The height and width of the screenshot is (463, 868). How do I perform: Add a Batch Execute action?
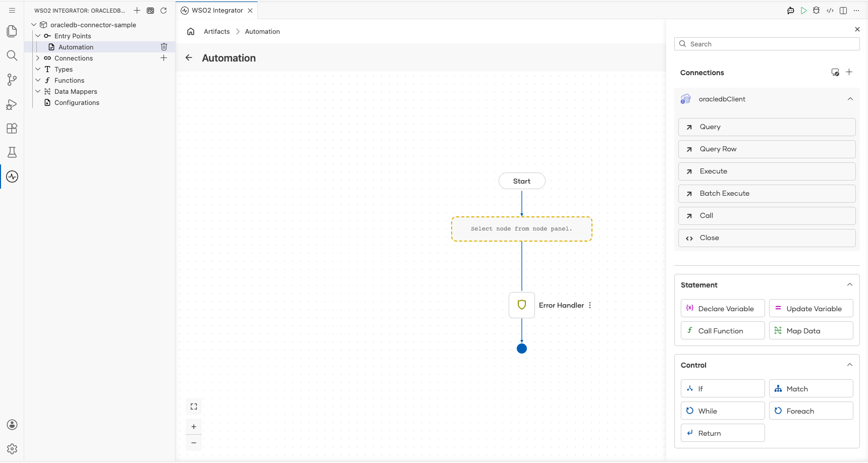point(767,194)
